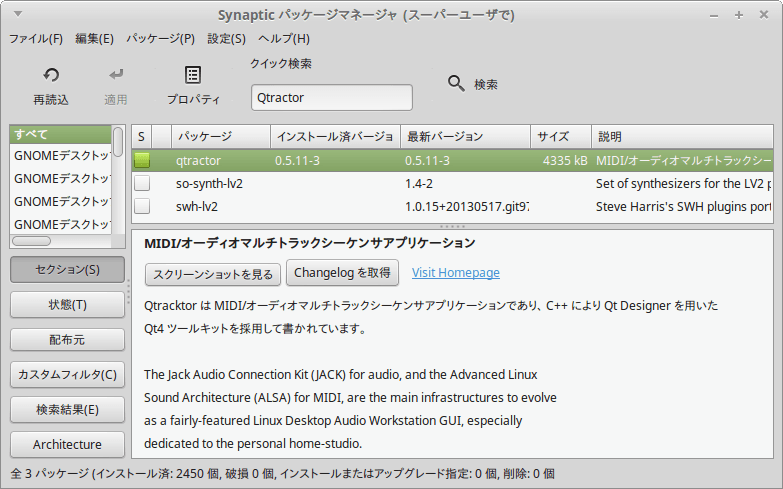This screenshot has height=489, width=783.
Task: Click the 再読込 reload icon
Action: click(51, 75)
